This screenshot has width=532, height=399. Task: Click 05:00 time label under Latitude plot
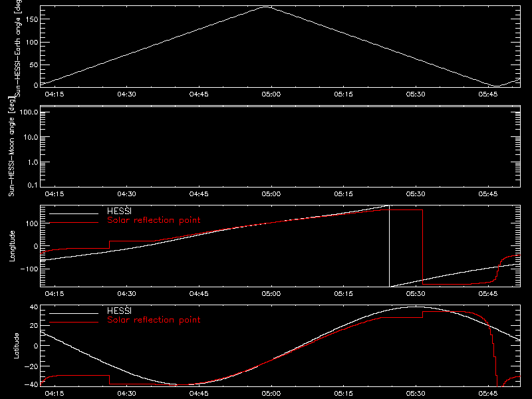[271, 393]
